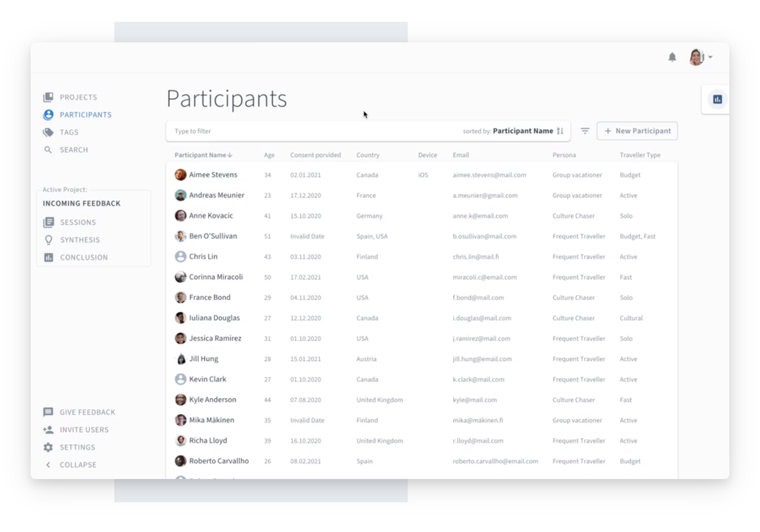760x532 pixels.
Task: Collapse the sidebar with the chevron
Action: [48, 465]
